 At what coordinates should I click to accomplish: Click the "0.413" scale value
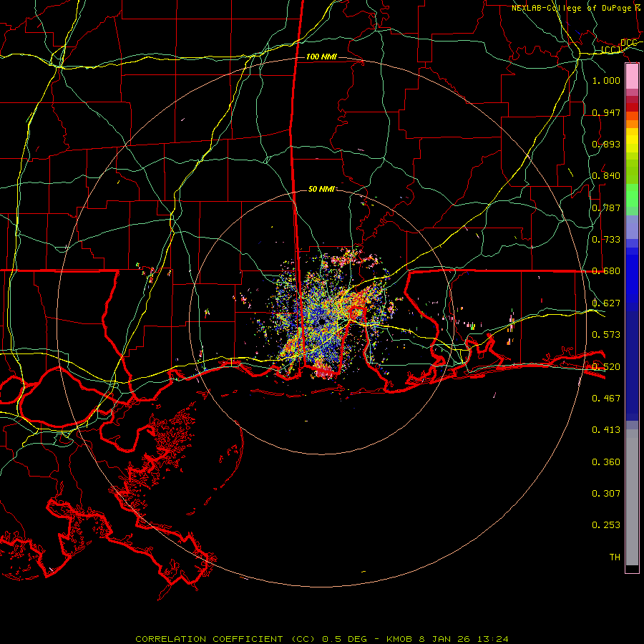606,429
